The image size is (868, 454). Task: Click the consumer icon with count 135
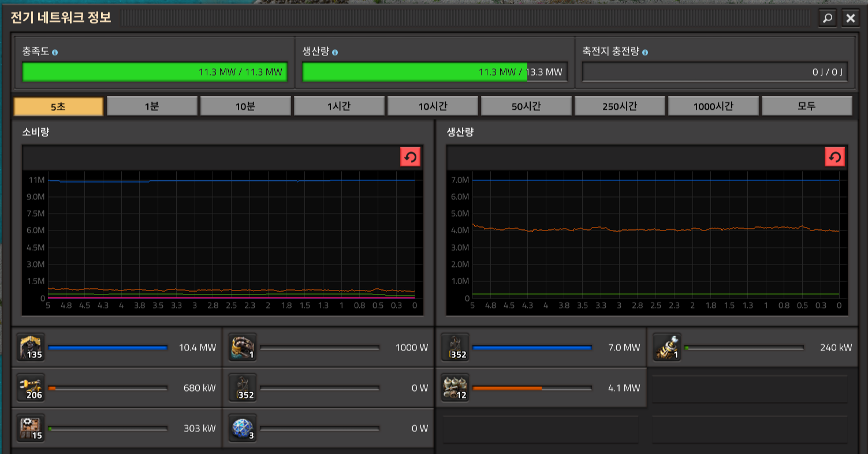pyautogui.click(x=31, y=348)
